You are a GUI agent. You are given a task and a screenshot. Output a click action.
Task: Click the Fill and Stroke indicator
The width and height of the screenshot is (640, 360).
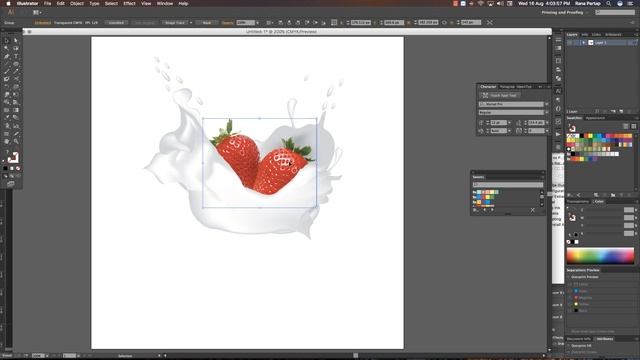click(13, 158)
